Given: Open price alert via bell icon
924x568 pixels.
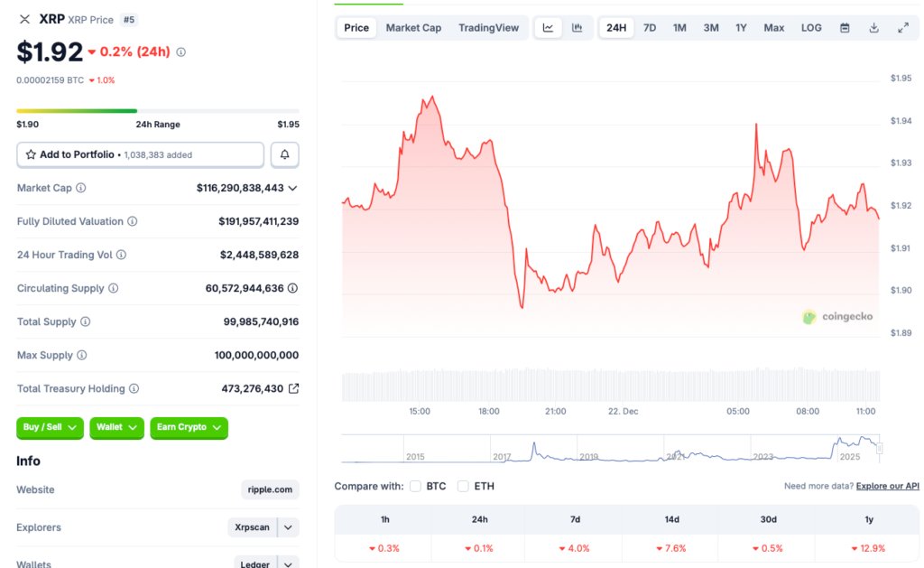Looking at the screenshot, I should (x=284, y=154).
